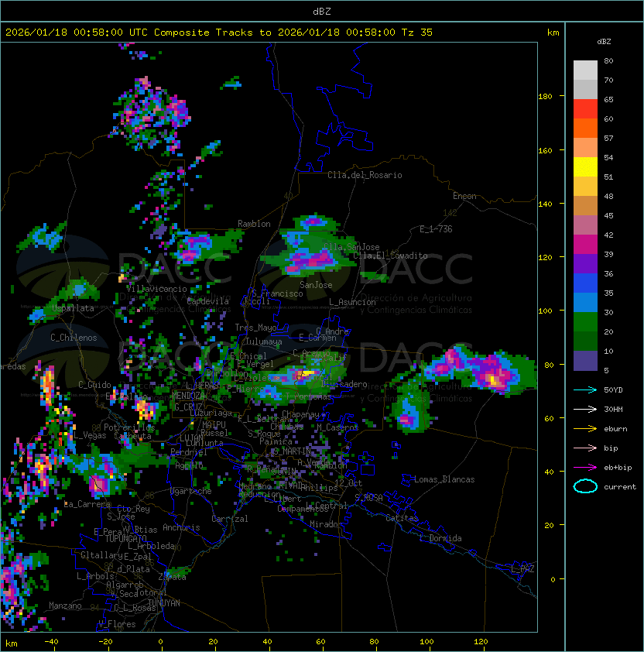Click the 'Tulumaya' map label

coord(264,341)
